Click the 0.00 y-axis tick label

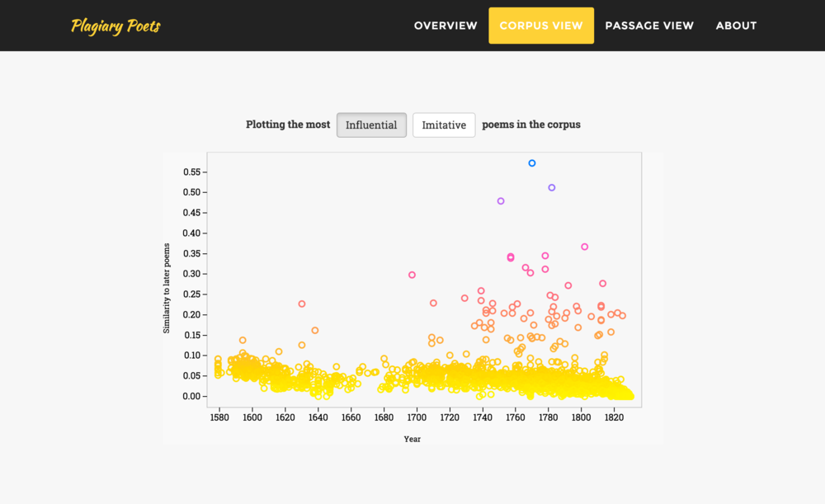191,396
